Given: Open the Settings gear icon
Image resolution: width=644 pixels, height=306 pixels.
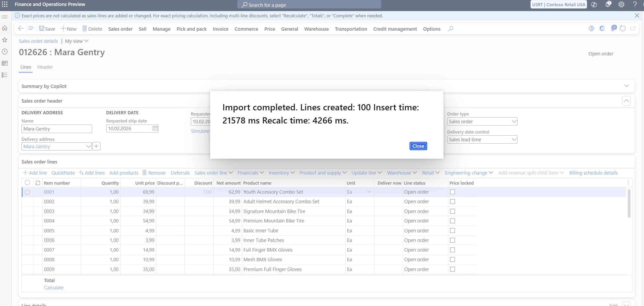Looking at the screenshot, I should pos(621,4).
